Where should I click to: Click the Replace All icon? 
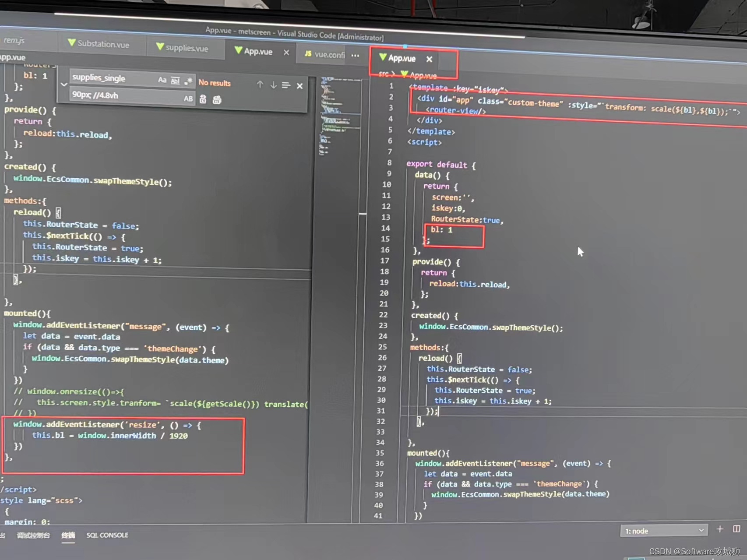pyautogui.click(x=217, y=100)
